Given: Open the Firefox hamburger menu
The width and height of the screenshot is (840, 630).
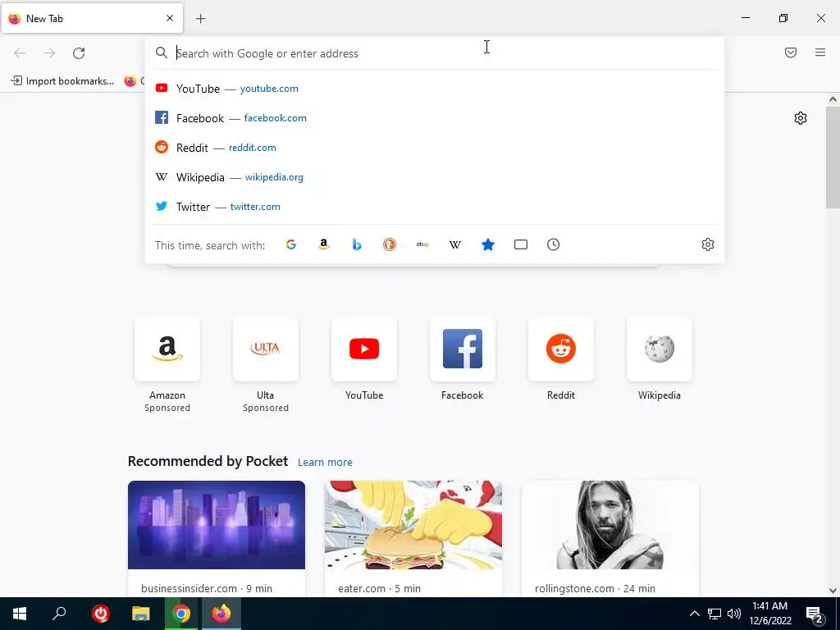Looking at the screenshot, I should pos(820,52).
